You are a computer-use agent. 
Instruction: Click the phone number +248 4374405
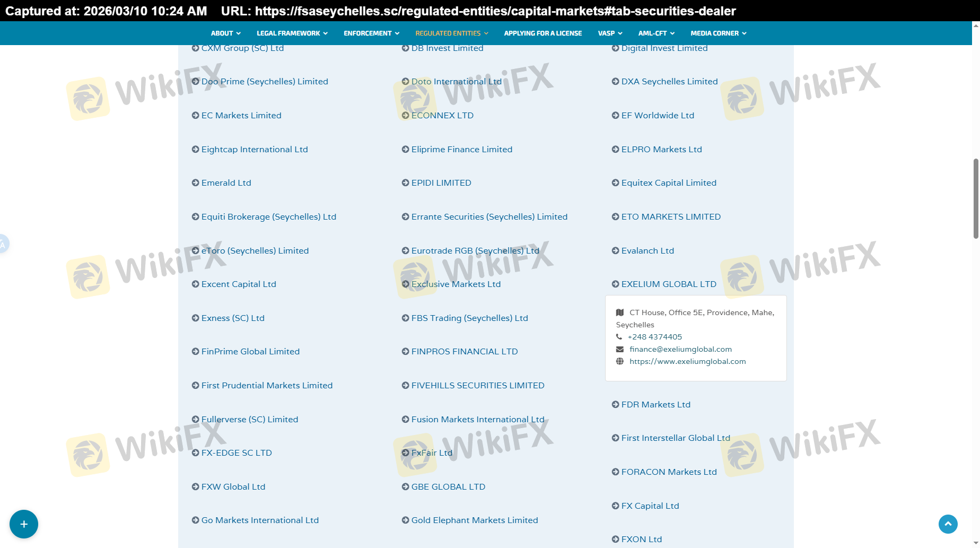click(655, 337)
